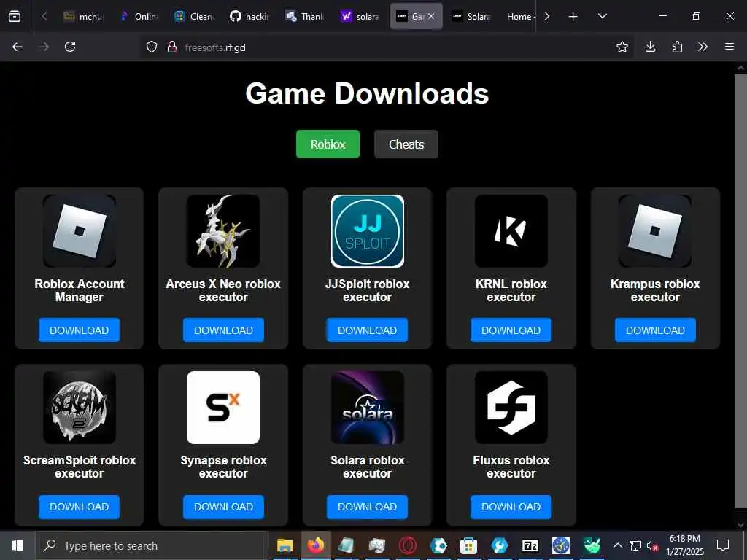Download ScreamSploit roblox executor

(x=79, y=507)
